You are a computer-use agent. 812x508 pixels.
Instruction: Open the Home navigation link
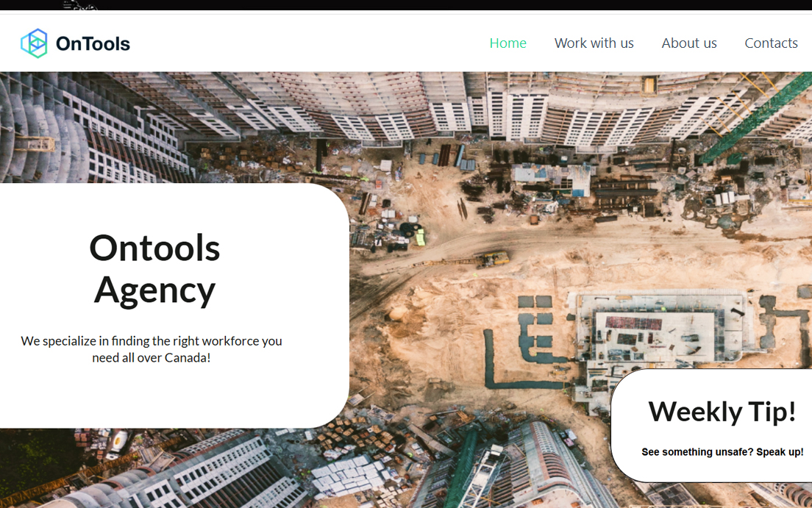(x=508, y=43)
